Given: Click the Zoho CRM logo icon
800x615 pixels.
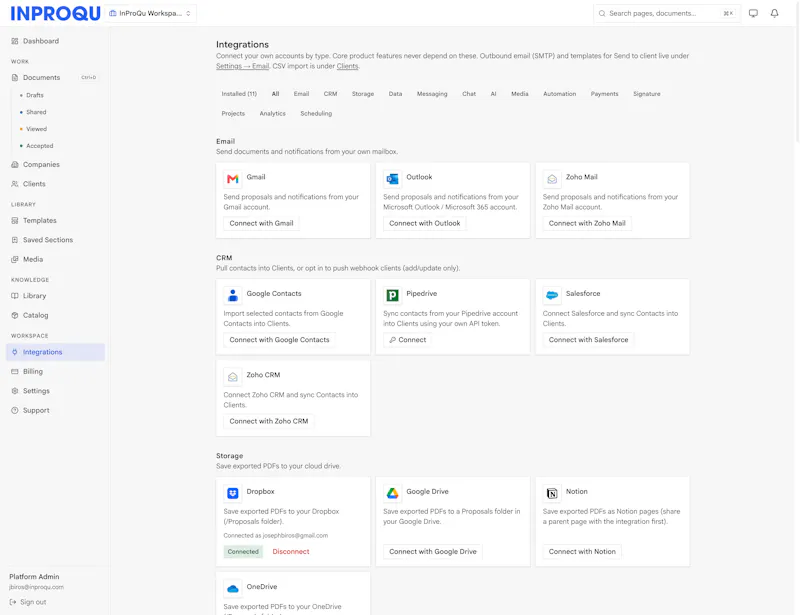Looking at the screenshot, I should pyautogui.click(x=233, y=377).
